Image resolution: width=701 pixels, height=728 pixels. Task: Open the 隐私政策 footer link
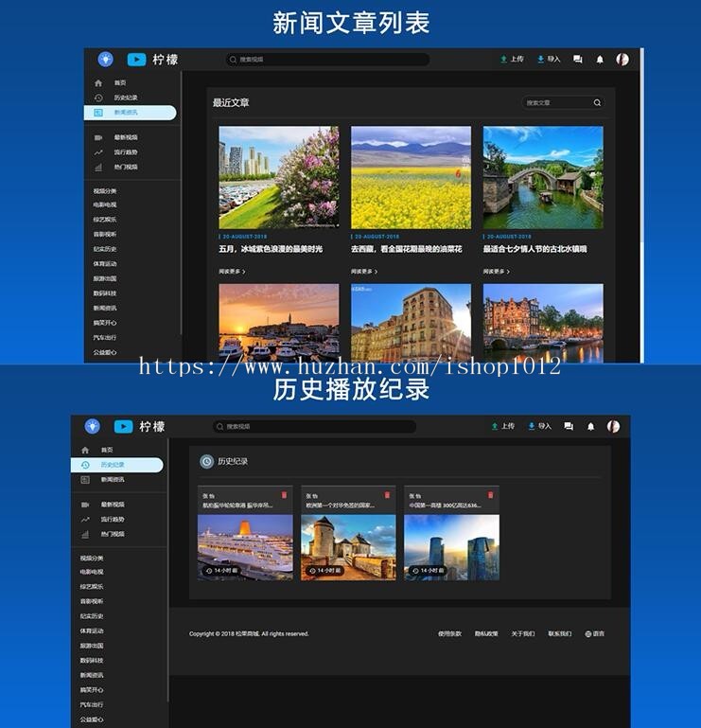(x=486, y=633)
